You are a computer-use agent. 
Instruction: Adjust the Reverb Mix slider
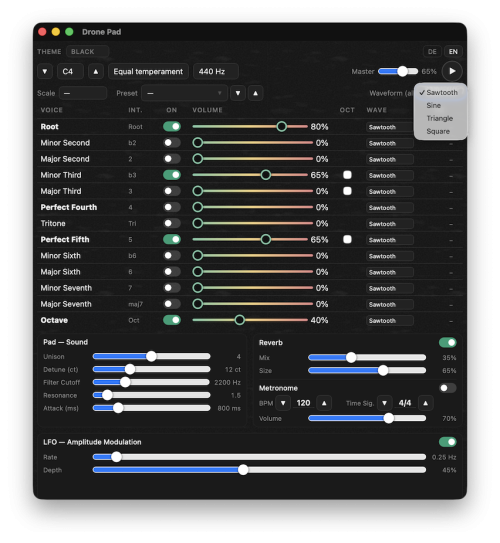tap(367, 358)
